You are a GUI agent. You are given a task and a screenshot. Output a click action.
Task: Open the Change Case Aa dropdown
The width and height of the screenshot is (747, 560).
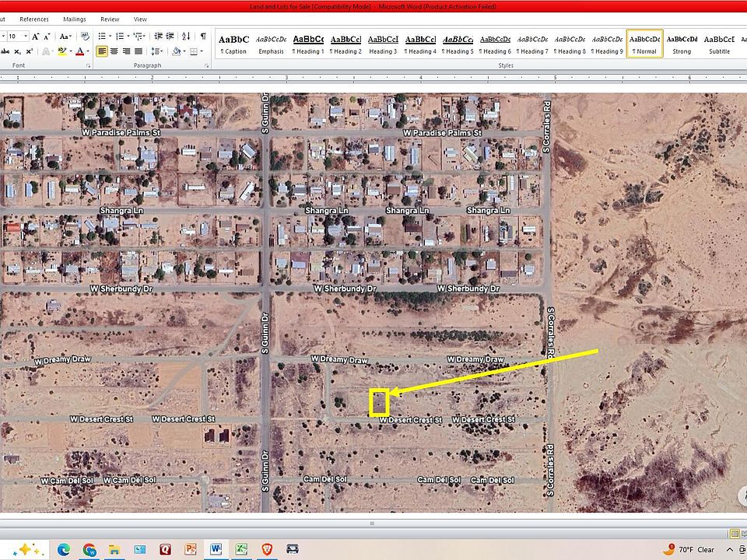tap(65, 37)
